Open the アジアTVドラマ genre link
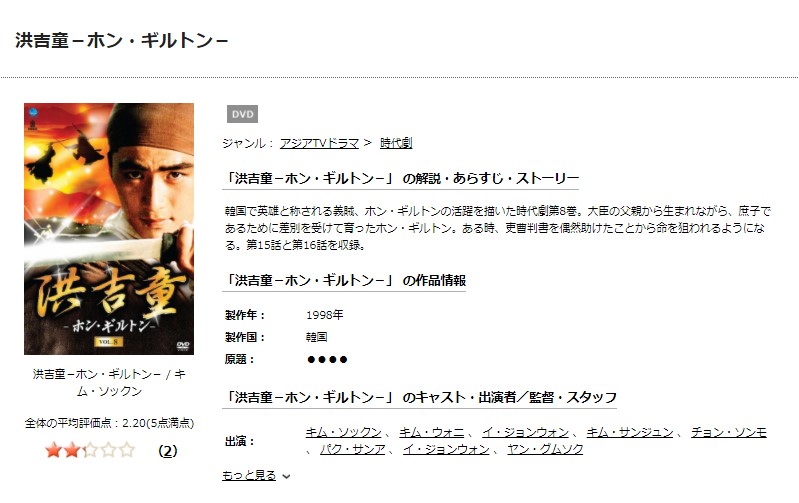Image resolution: width=799 pixels, height=503 pixels. coord(319,143)
